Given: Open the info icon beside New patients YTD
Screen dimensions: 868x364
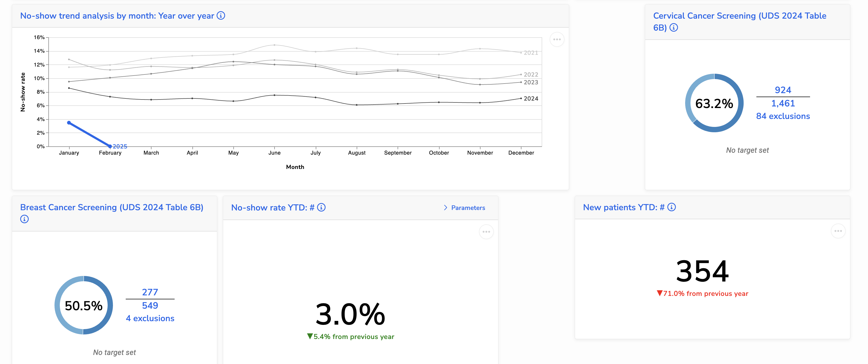Looking at the screenshot, I should 672,208.
